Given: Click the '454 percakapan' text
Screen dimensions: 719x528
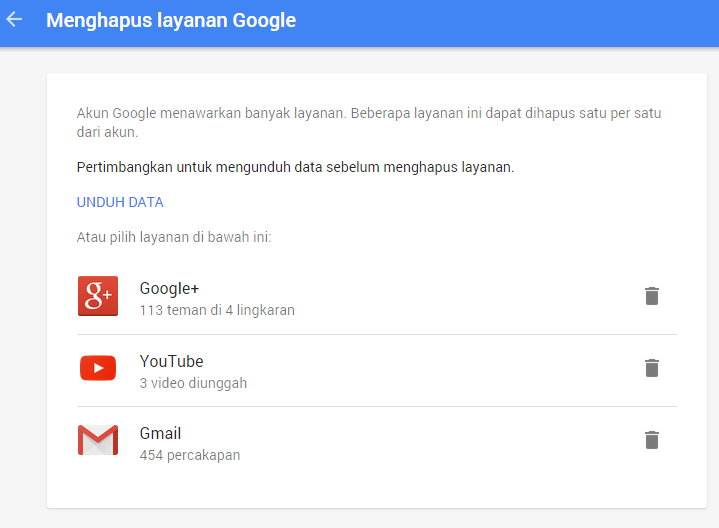Looking at the screenshot, I should click(x=190, y=455).
